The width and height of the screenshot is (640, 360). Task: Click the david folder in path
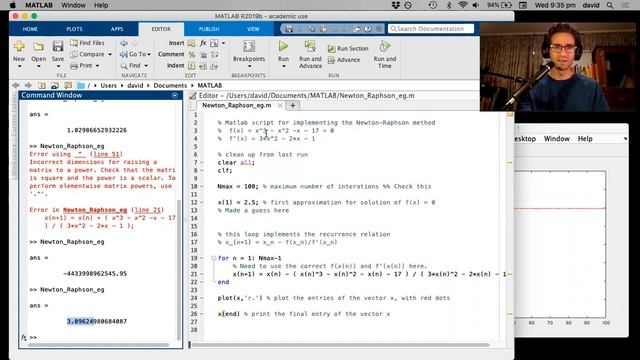pyautogui.click(x=135, y=85)
